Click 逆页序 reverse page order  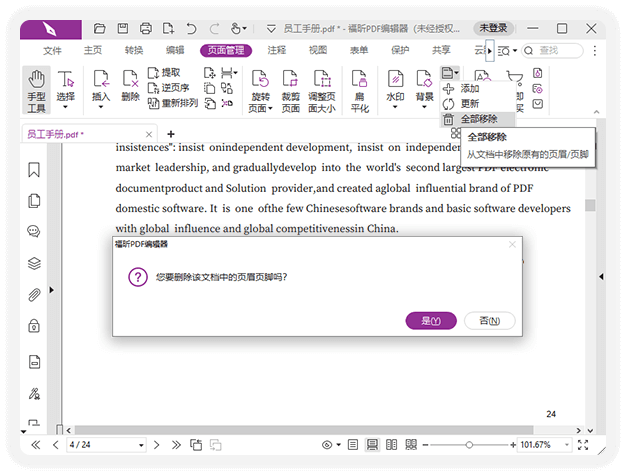(168, 88)
